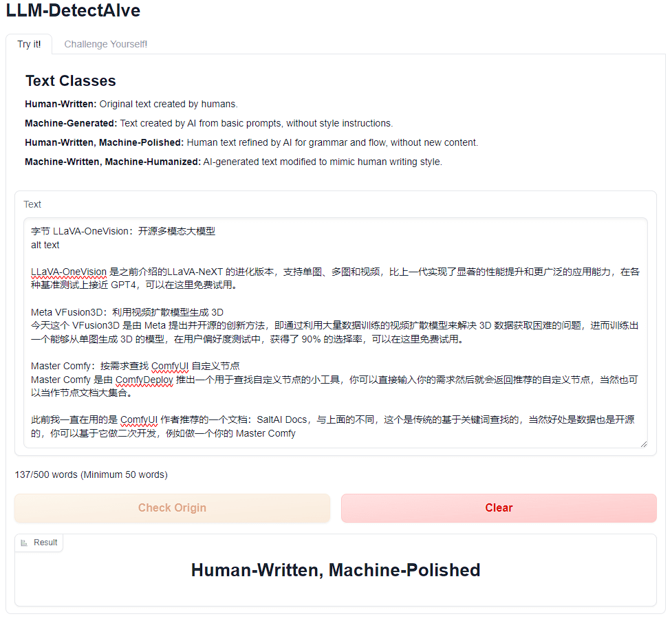Click the Text Classes heading
This screenshot has width=672, height=623.
click(x=71, y=80)
